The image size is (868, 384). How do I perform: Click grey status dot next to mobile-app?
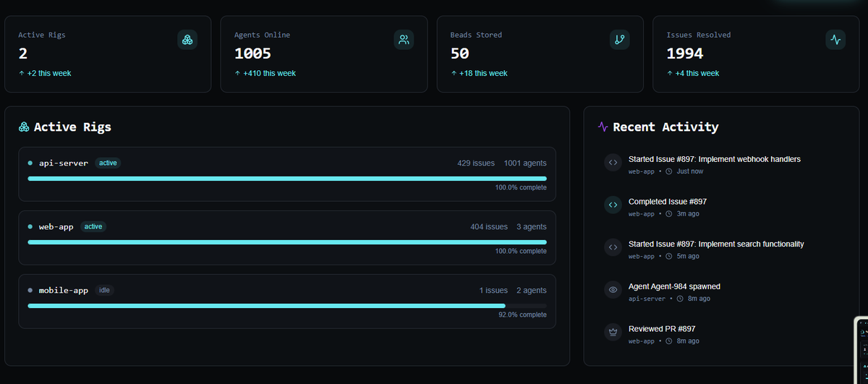[30, 290]
